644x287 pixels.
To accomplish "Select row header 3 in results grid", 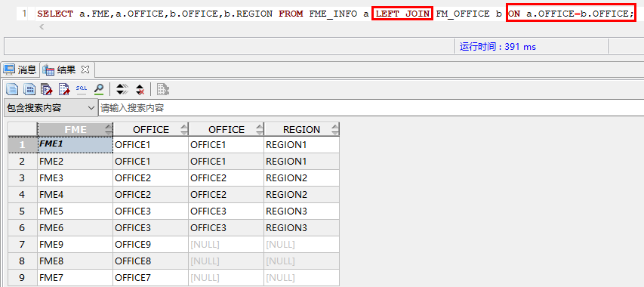I will [22, 177].
